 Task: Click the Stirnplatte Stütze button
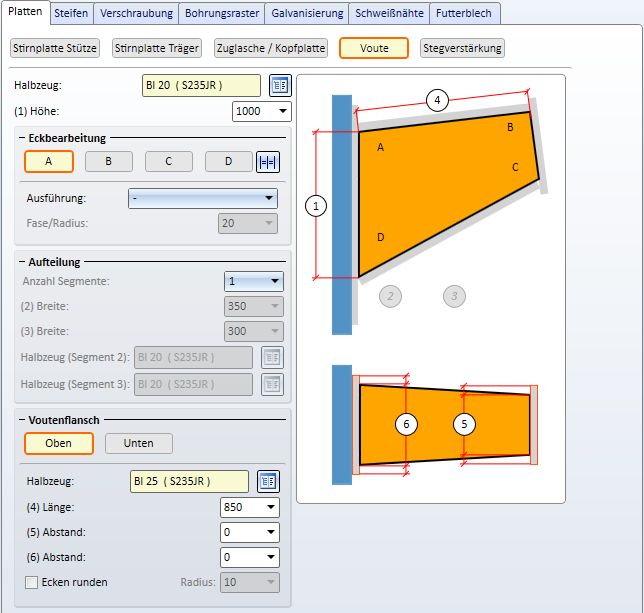click(x=55, y=48)
